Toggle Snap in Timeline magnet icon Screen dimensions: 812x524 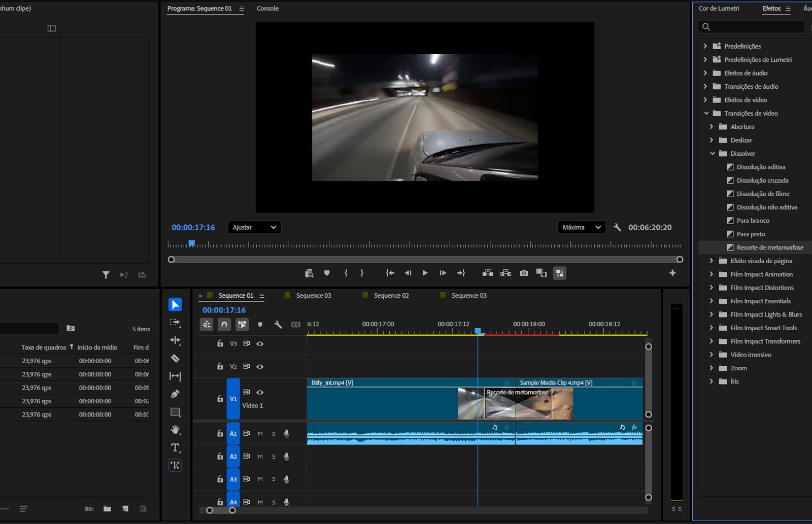[x=224, y=324]
